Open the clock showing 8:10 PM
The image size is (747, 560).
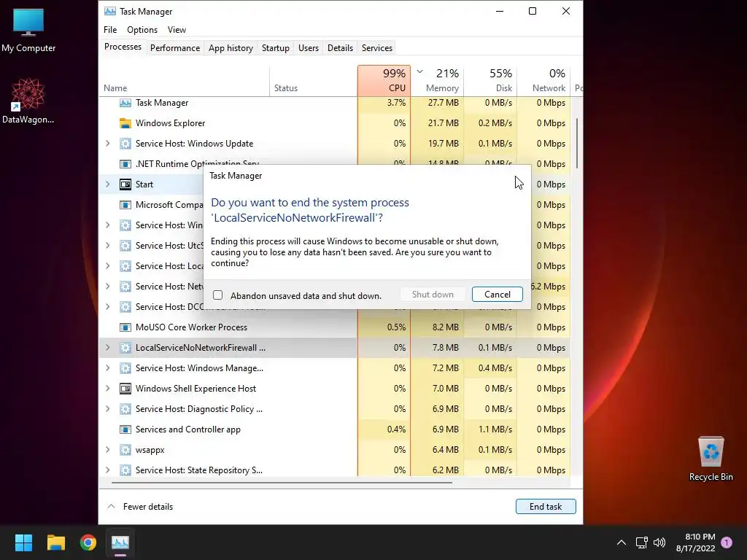pos(695,542)
